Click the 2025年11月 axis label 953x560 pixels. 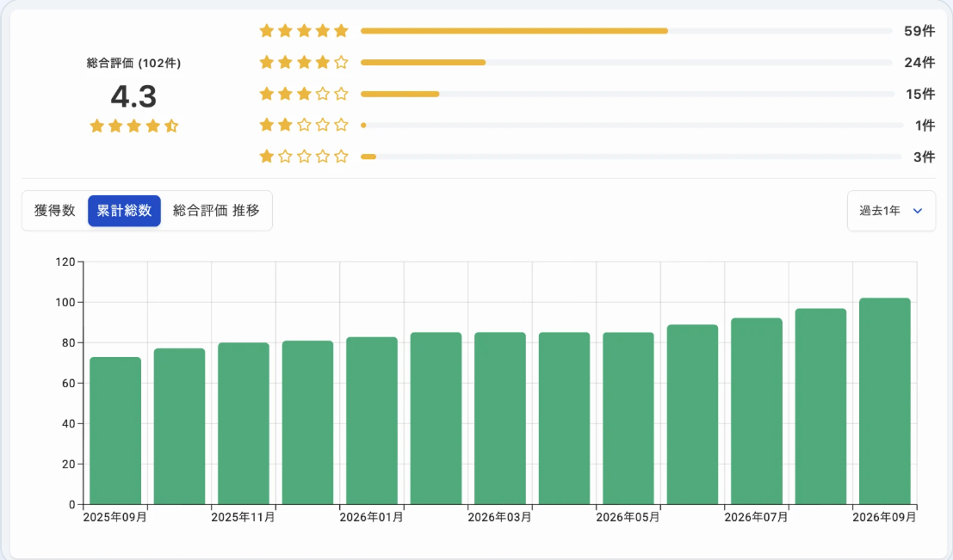[243, 518]
